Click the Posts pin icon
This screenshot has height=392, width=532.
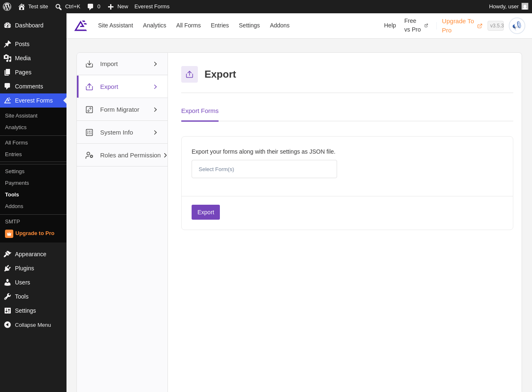[x=7, y=44]
